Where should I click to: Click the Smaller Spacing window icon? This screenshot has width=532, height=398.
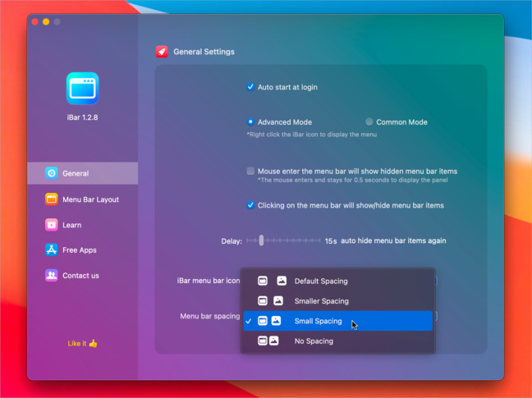tap(262, 300)
